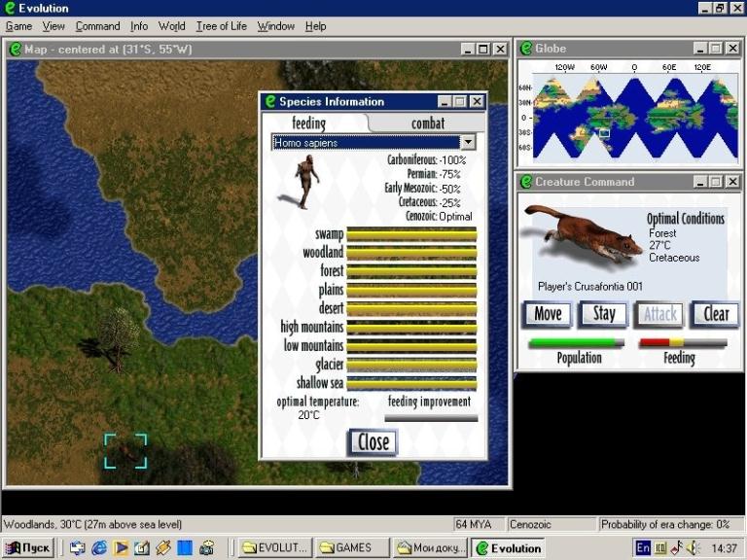This screenshot has width=747, height=560.
Task: Click the Internet Explorer quick launch icon
Action: pos(98,547)
